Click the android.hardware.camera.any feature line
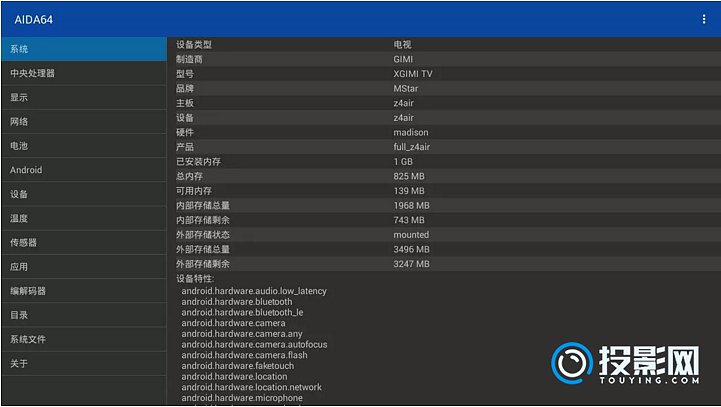The width and height of the screenshot is (721, 407). pyautogui.click(x=242, y=334)
